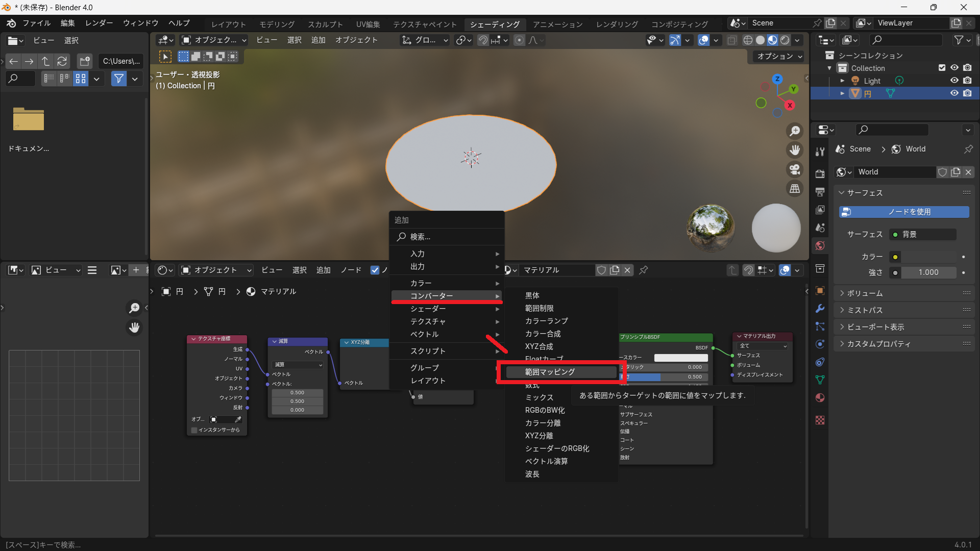Image resolution: width=980 pixels, height=551 pixels.
Task: Switch to the Modeling workspace tab
Action: [x=277, y=24]
